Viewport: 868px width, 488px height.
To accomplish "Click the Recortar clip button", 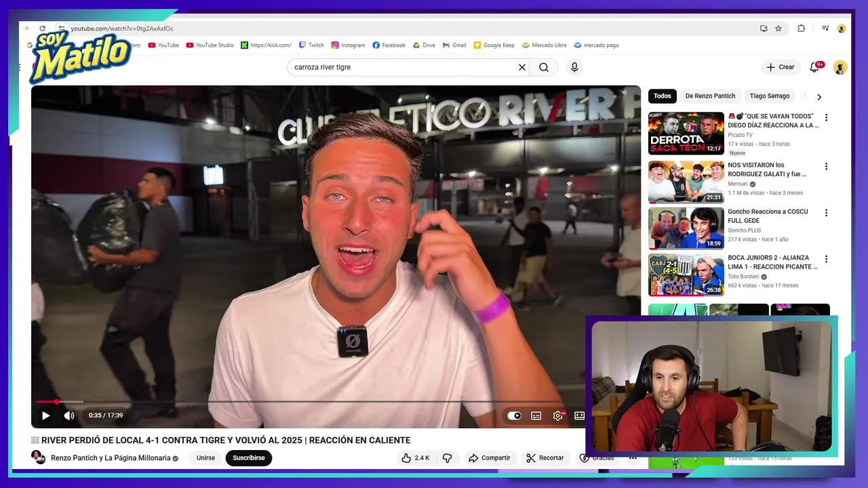I will point(545,458).
